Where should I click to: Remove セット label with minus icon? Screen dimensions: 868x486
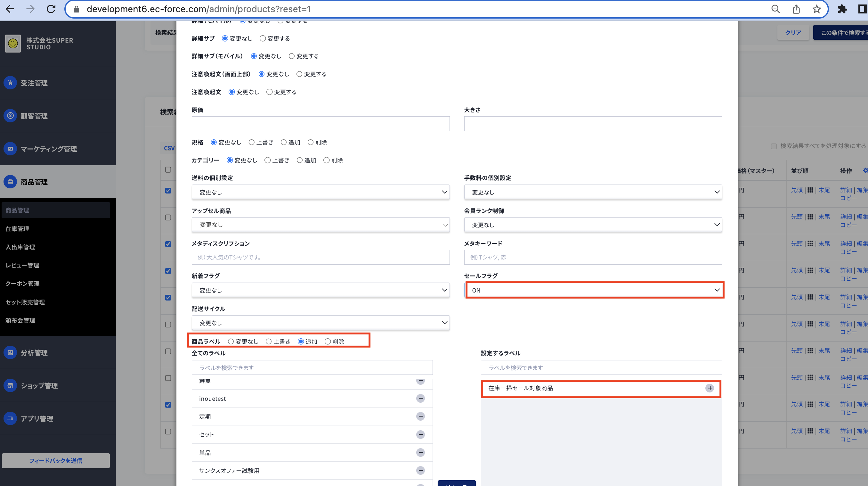click(420, 434)
